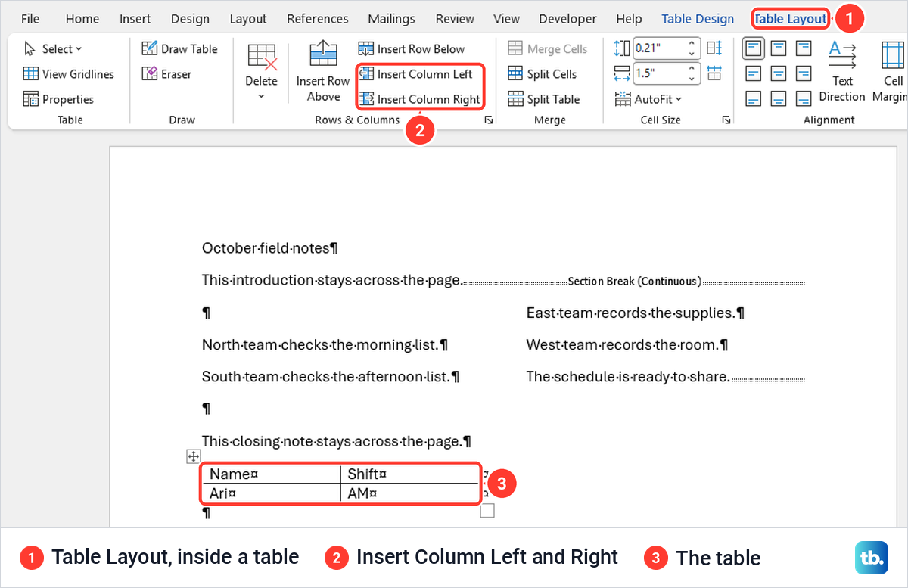Increase row height with up stepper
Screen dimensions: 908x588
coord(692,45)
